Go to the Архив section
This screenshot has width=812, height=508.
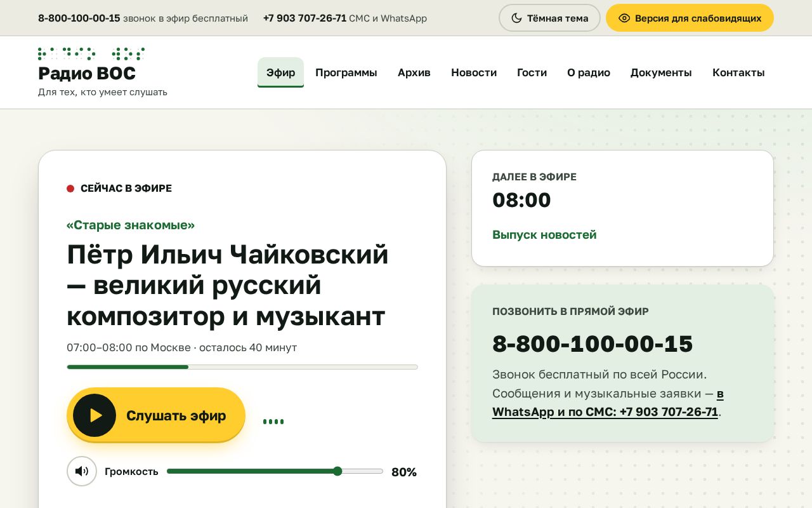(414, 72)
